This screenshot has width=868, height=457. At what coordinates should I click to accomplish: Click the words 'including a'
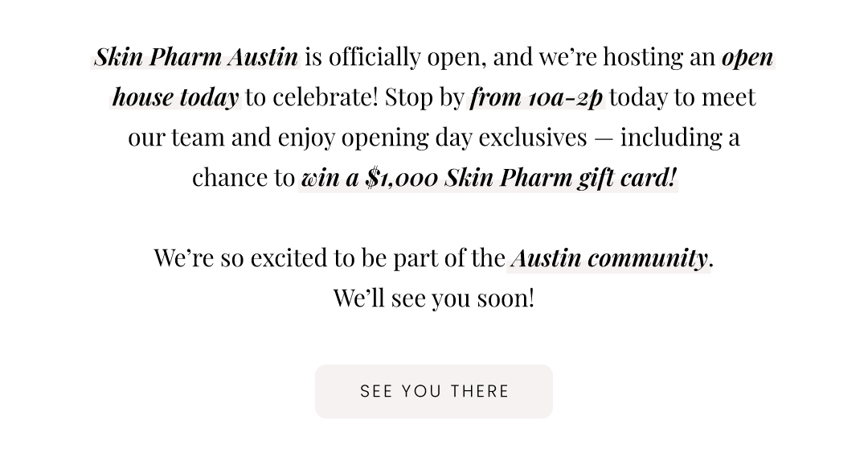click(x=680, y=138)
